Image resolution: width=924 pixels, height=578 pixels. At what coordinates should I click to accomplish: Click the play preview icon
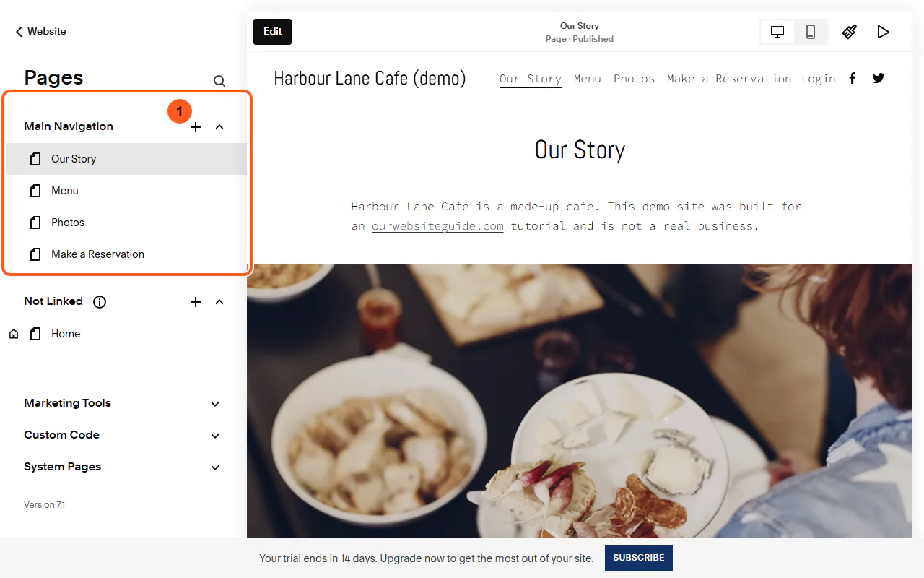883,32
